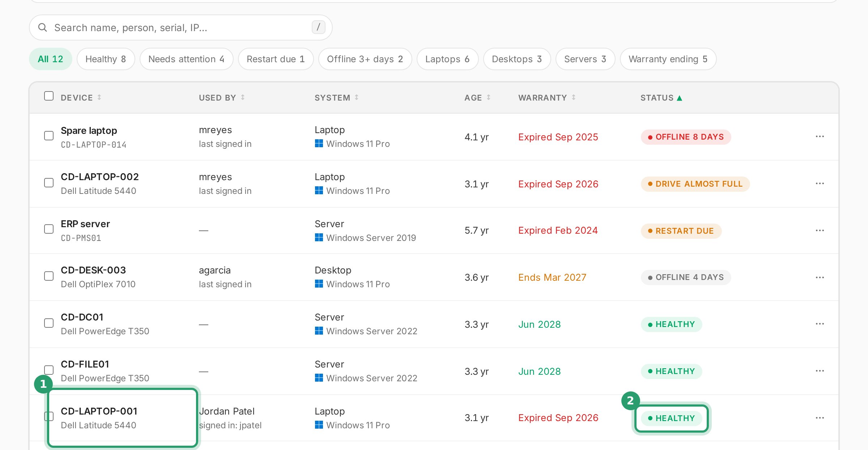
Task: Tick the checkbox for Spare laptop
Action: (49, 136)
